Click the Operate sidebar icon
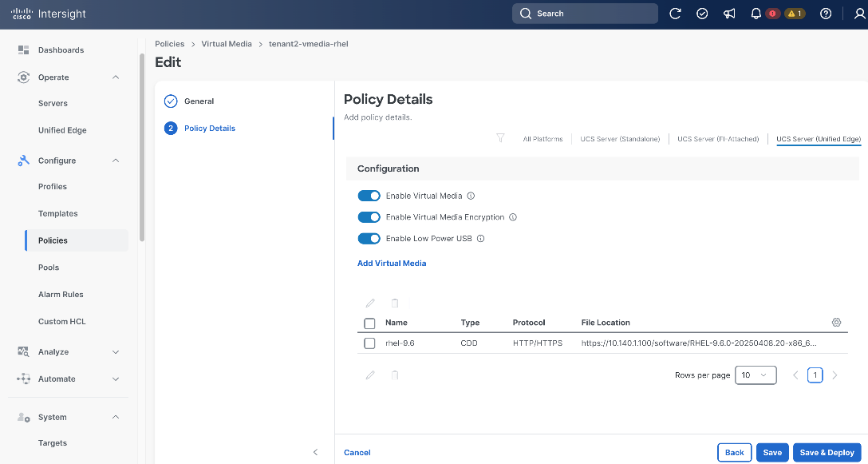This screenshot has height=464, width=868. coord(23,77)
